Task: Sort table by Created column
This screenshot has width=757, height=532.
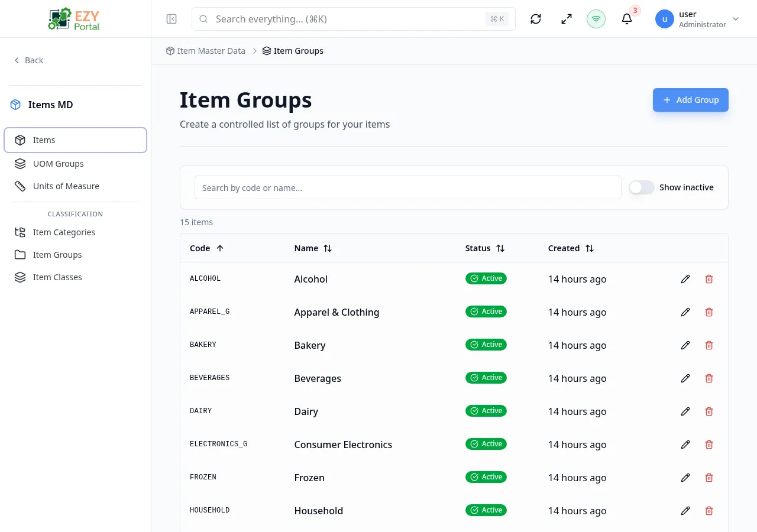Action: (571, 248)
